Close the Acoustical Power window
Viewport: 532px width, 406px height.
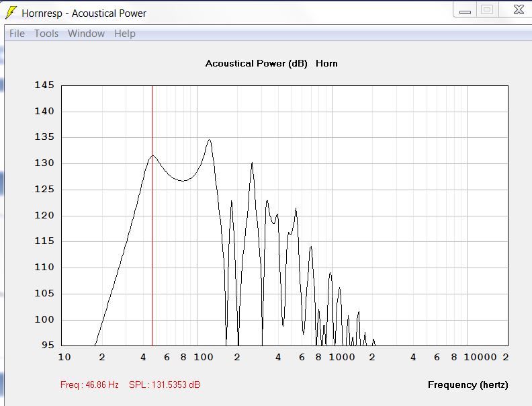coord(519,9)
